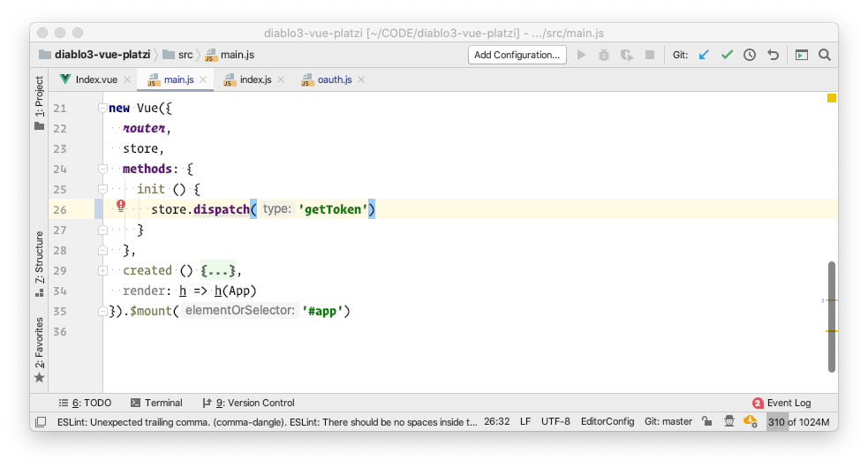Click the render property on line 34
Screen dimensions: 868x468
click(143, 291)
